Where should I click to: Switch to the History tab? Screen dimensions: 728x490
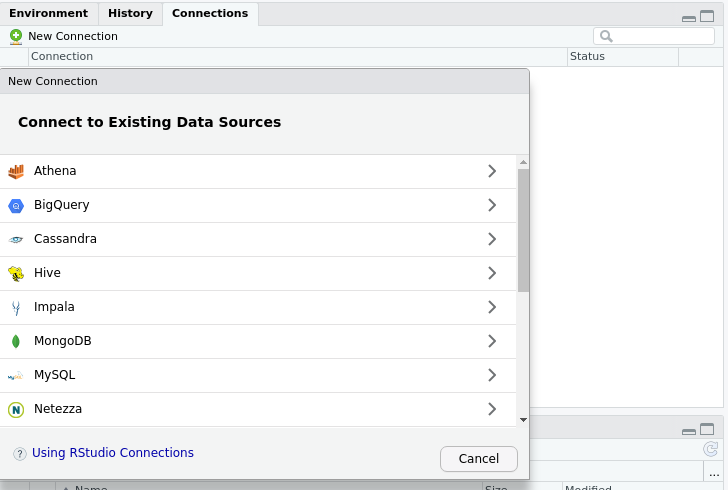(x=130, y=13)
